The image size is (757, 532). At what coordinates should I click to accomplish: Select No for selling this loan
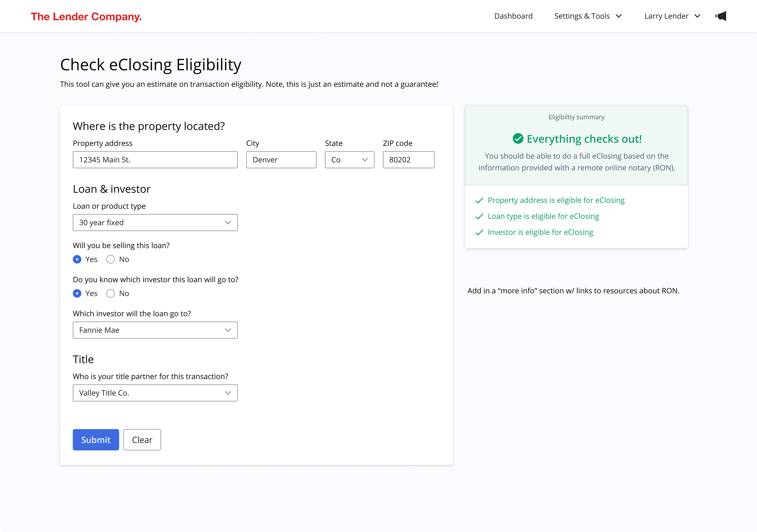coord(110,259)
